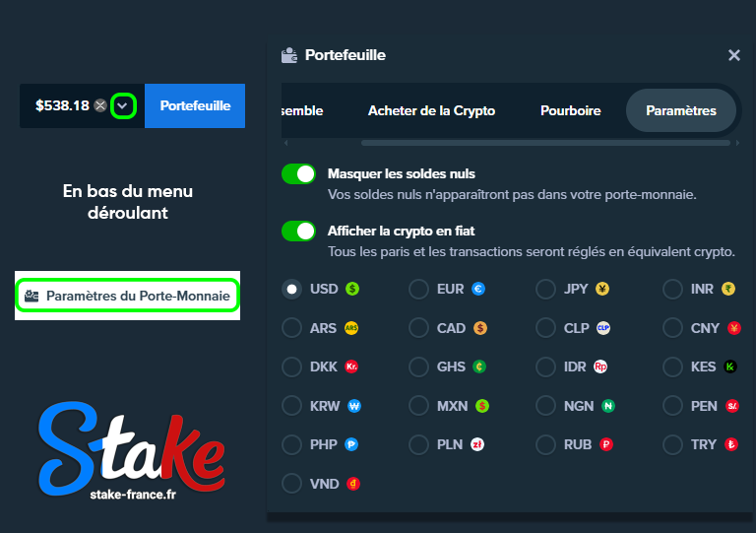Choose the VND currency radio button
The image size is (756, 533).
point(291,484)
